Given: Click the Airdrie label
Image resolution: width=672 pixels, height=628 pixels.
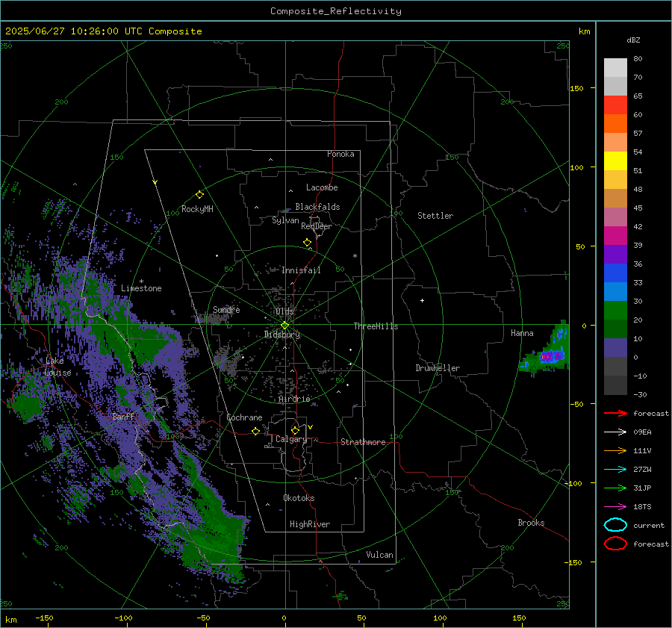Looking at the screenshot, I should (x=294, y=399).
